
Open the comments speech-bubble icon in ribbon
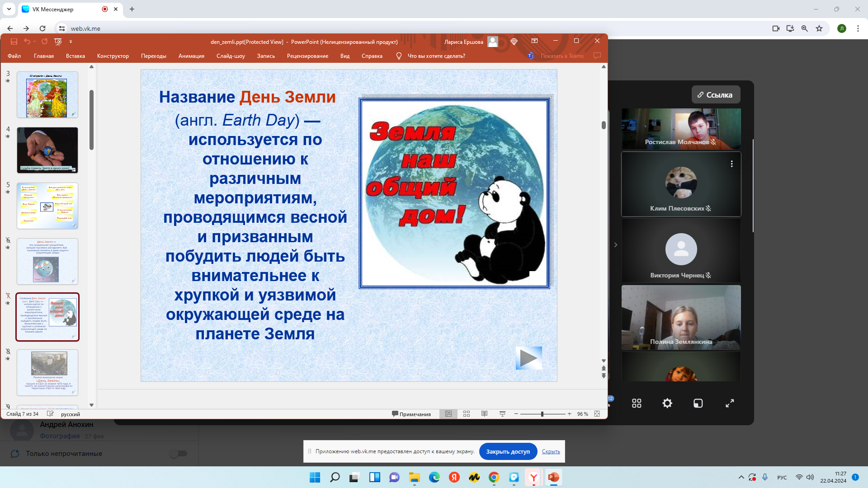(597, 56)
